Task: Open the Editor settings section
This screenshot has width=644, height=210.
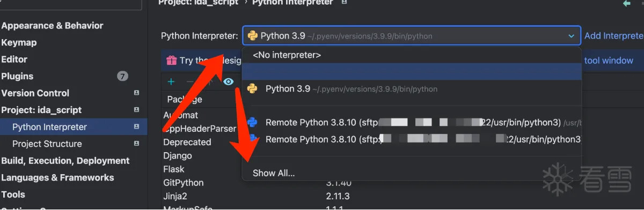Action: [14, 59]
